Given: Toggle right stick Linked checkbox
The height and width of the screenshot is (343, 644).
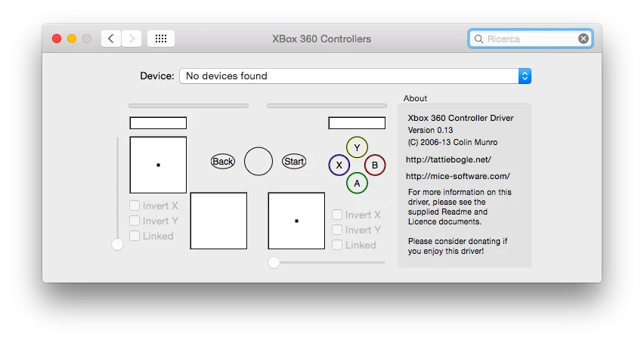Looking at the screenshot, I should 337,245.
